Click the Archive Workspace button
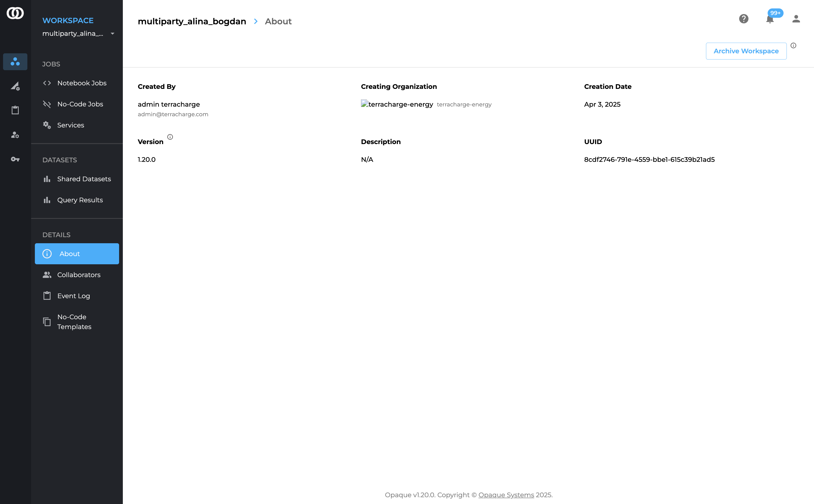This screenshot has height=504, width=814. (x=746, y=51)
